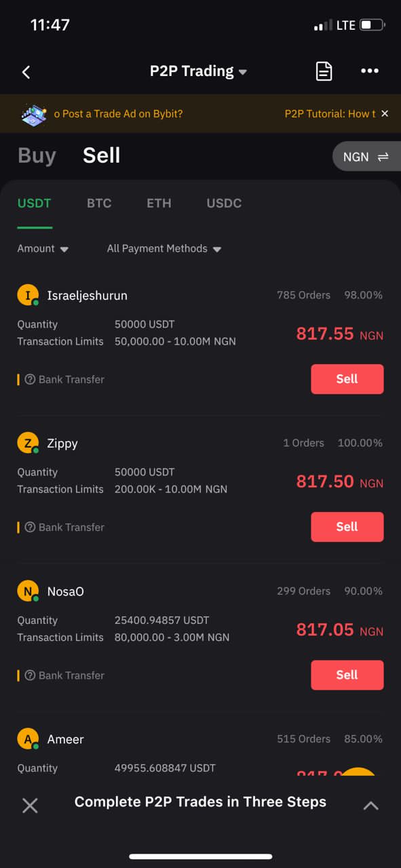Viewport: 401px width, 868px height.
Task: Expand the Complete P2P Trades chevron
Action: tap(370, 805)
